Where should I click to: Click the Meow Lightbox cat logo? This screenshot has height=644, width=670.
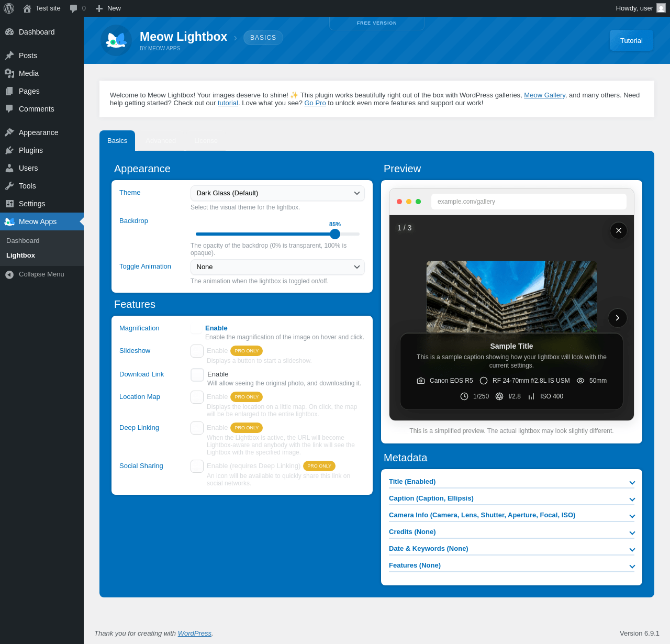(x=116, y=40)
